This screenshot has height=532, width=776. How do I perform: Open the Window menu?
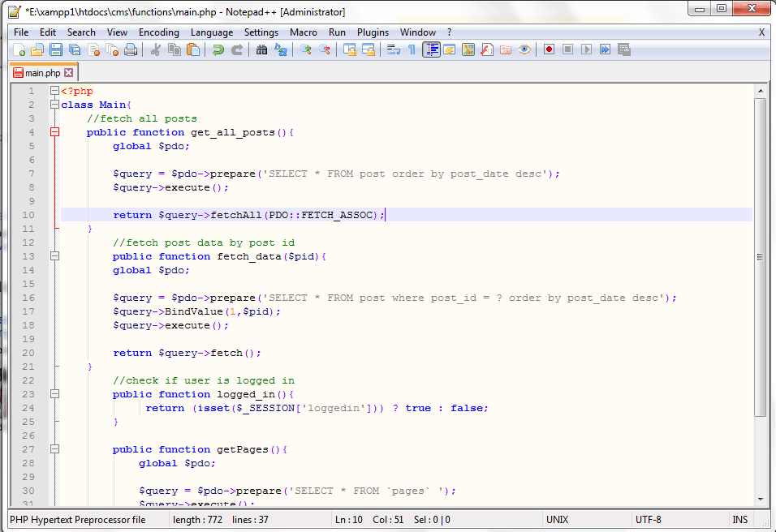click(418, 32)
